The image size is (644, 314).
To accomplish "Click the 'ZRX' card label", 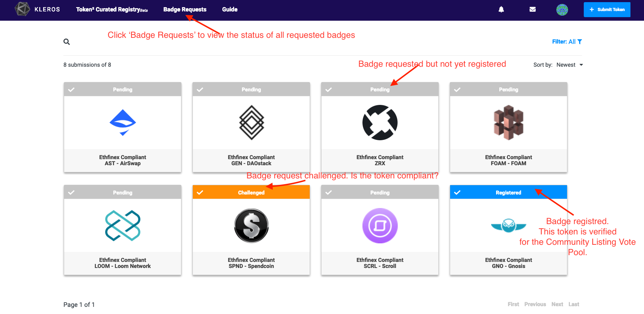I will 380,163.
